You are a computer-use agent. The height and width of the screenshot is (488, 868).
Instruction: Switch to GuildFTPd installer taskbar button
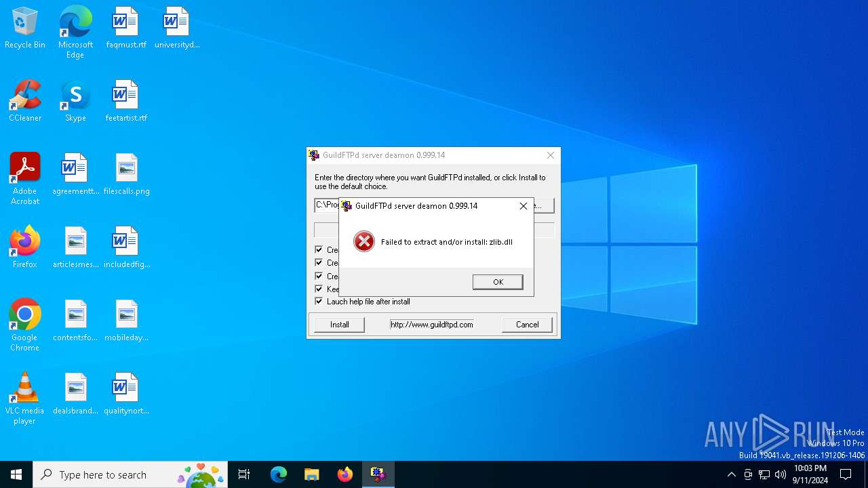[378, 474]
